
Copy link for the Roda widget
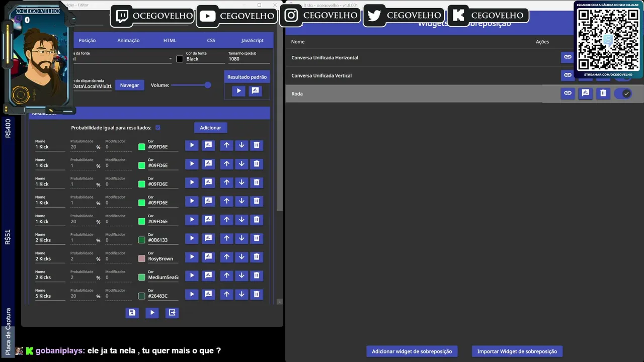(568, 93)
